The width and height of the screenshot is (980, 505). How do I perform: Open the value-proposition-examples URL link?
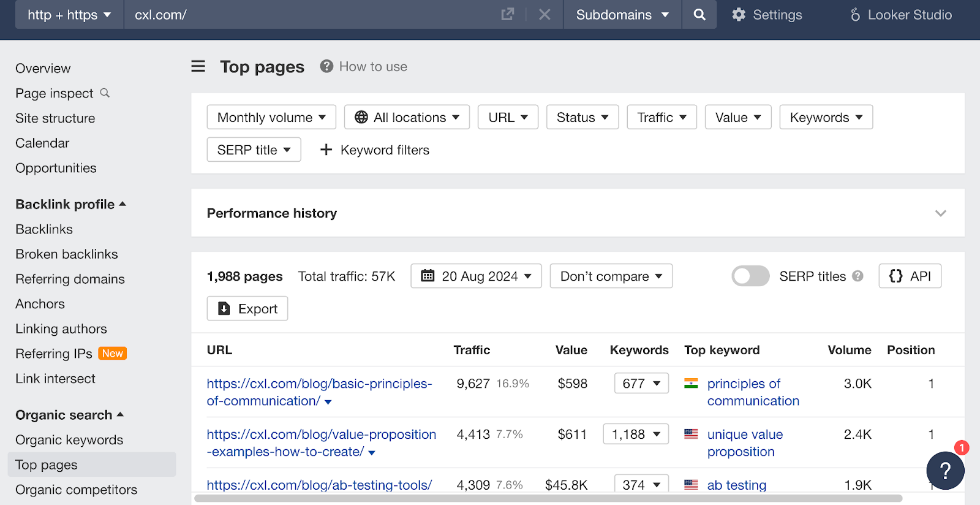click(x=321, y=443)
